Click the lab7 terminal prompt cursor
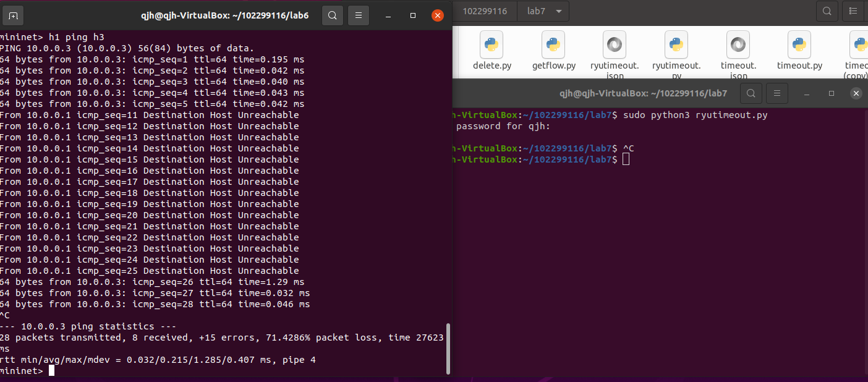 [x=626, y=159]
